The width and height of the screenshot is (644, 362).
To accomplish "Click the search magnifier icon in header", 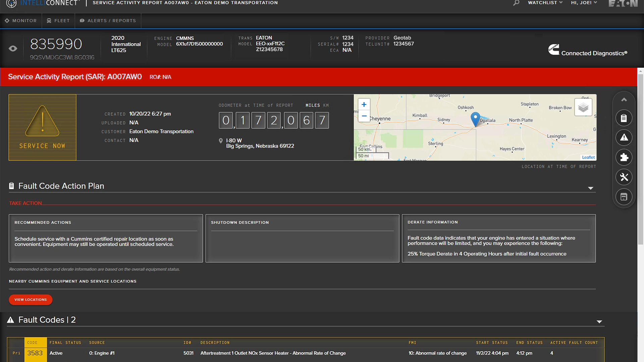I will 516,3.
